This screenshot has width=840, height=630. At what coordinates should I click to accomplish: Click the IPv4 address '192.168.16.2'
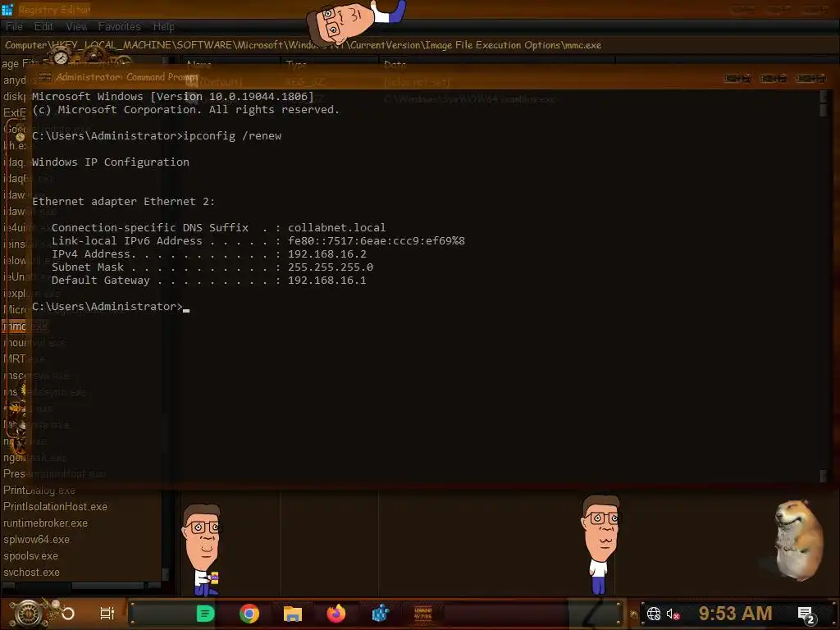click(327, 254)
